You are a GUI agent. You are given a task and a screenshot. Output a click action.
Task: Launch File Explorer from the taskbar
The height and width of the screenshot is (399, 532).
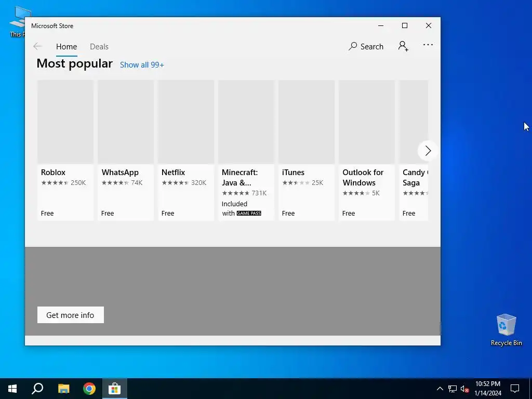(x=63, y=389)
